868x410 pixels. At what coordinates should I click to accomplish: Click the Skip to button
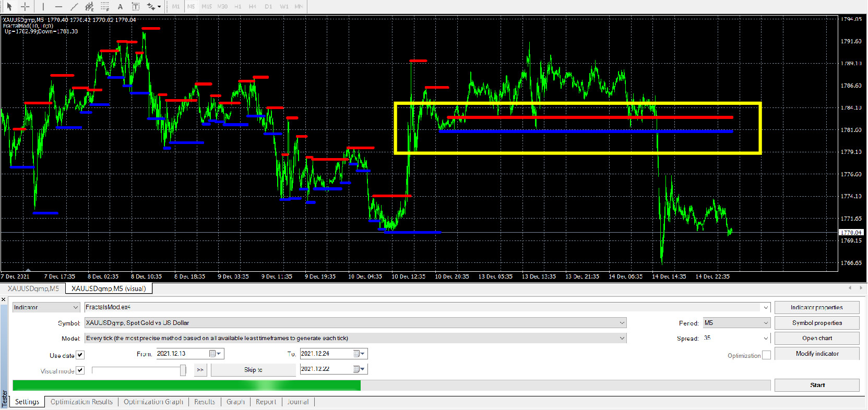click(253, 370)
